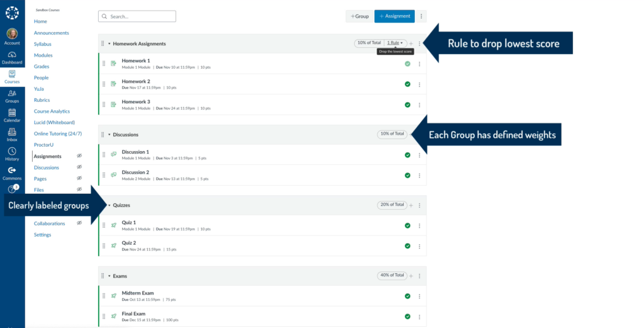Open the Dashboard from global navigation
644x328 pixels.
(12, 57)
